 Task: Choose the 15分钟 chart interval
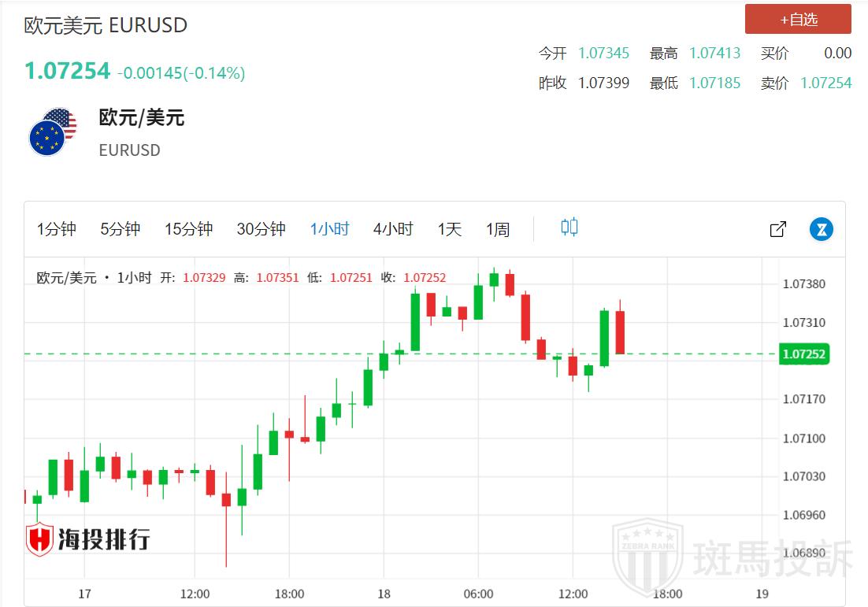pos(188,229)
